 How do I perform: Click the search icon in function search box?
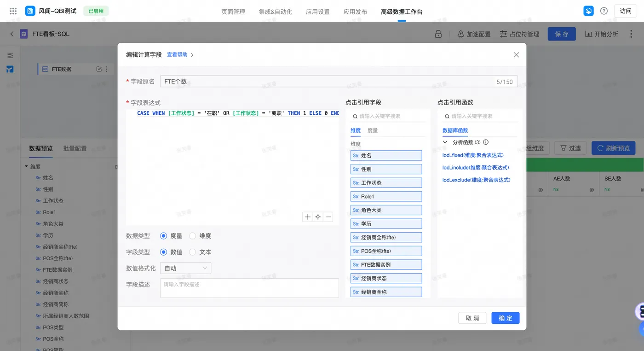click(x=447, y=116)
